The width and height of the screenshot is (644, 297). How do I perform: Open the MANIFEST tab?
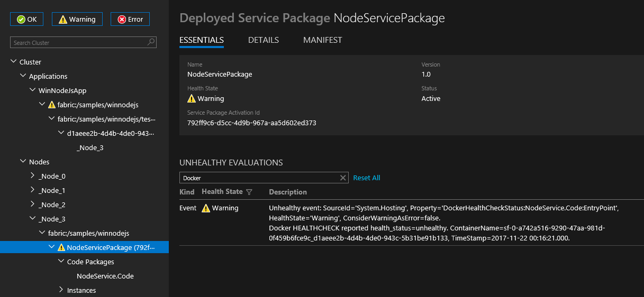(x=322, y=40)
